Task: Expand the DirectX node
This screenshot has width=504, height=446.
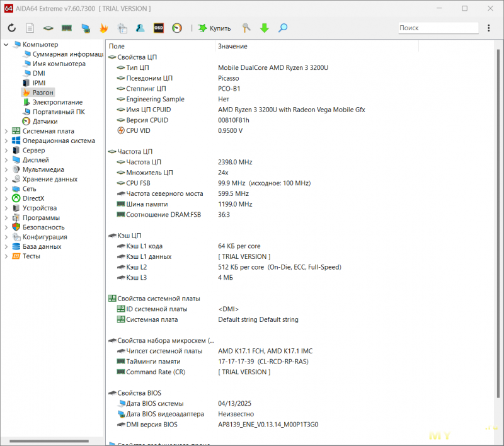Action: click(x=6, y=198)
